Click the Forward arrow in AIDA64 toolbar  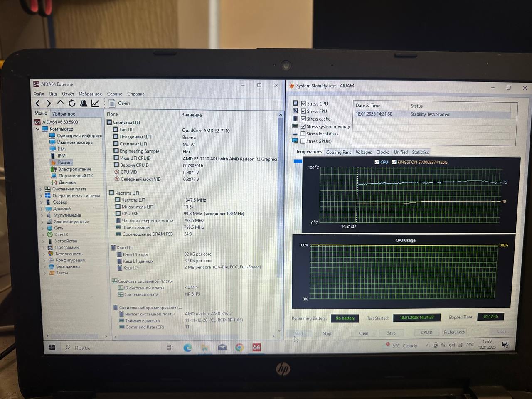(x=49, y=103)
